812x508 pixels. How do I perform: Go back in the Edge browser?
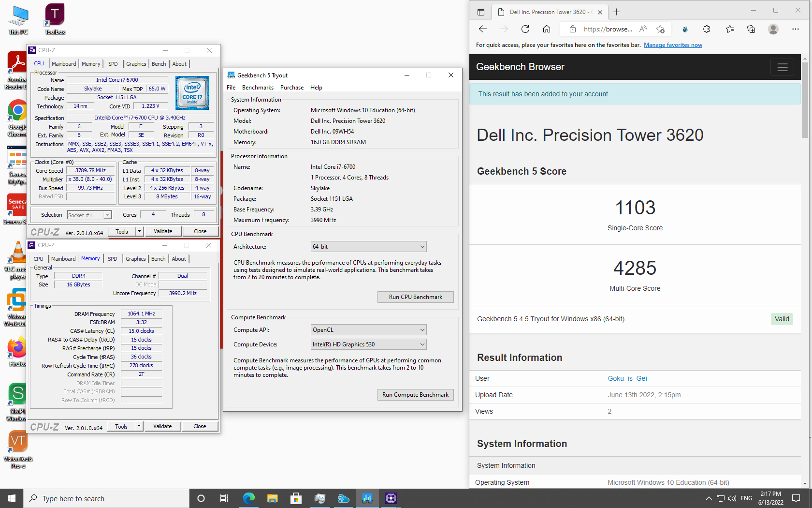[x=482, y=29]
